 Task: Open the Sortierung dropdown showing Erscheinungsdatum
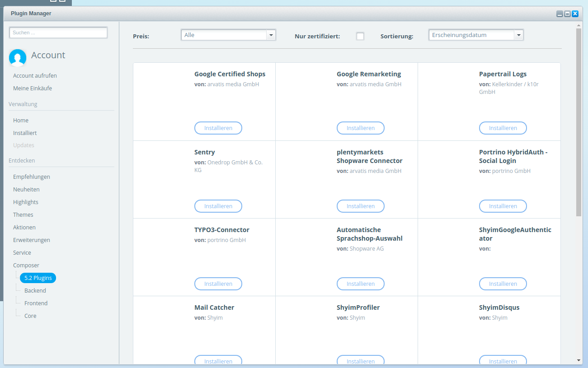[476, 35]
